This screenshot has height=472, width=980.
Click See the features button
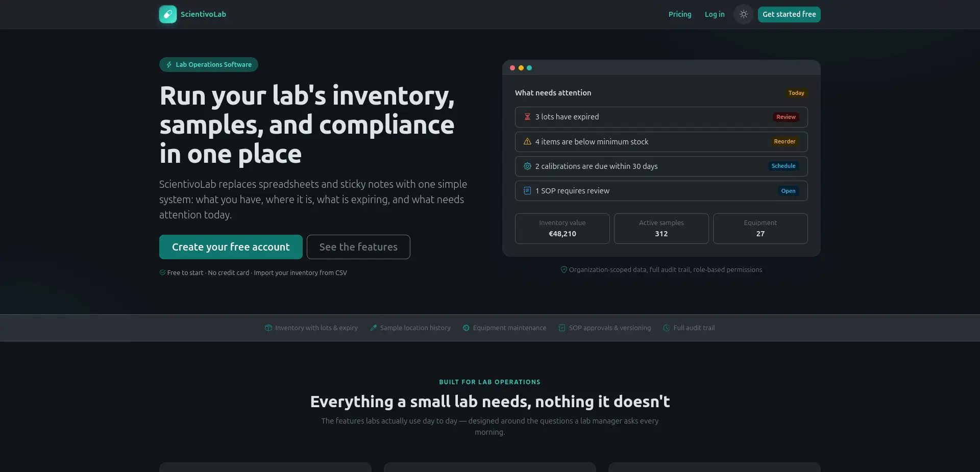(x=358, y=247)
